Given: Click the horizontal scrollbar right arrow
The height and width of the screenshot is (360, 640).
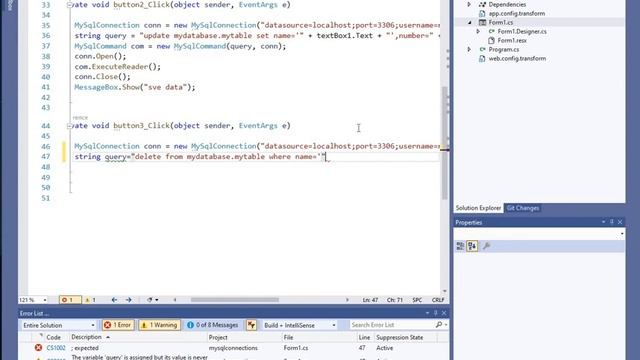Looking at the screenshot, I should coord(347,300).
